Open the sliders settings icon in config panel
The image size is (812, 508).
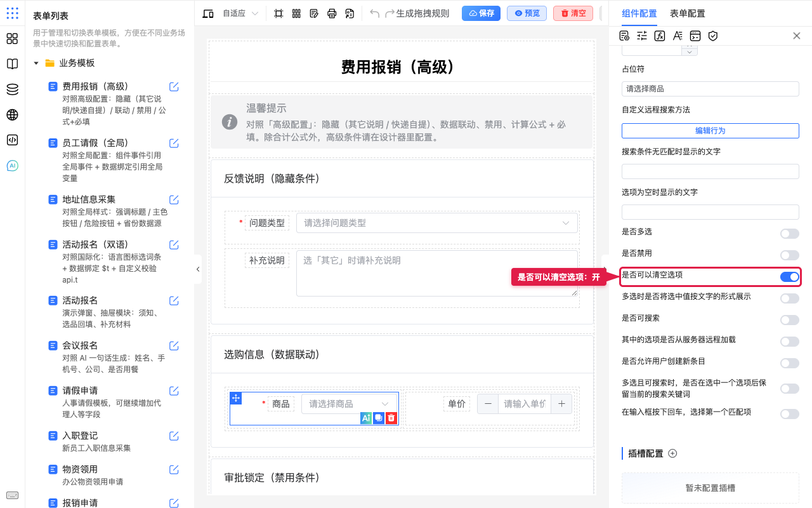pos(642,36)
